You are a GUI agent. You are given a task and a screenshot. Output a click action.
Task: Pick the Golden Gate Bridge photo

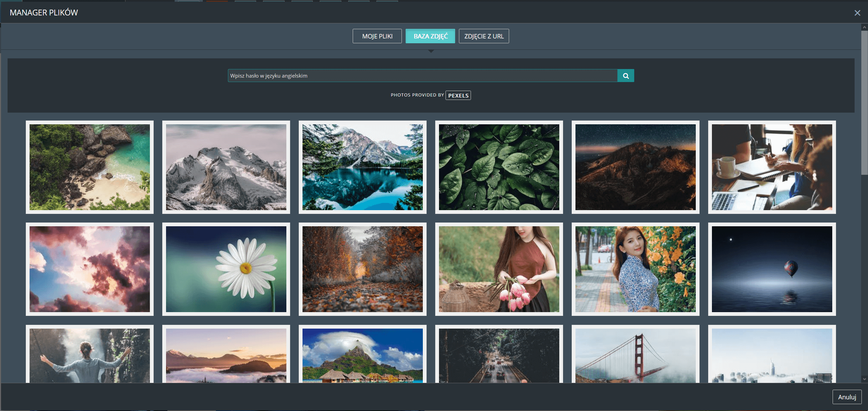coord(636,355)
